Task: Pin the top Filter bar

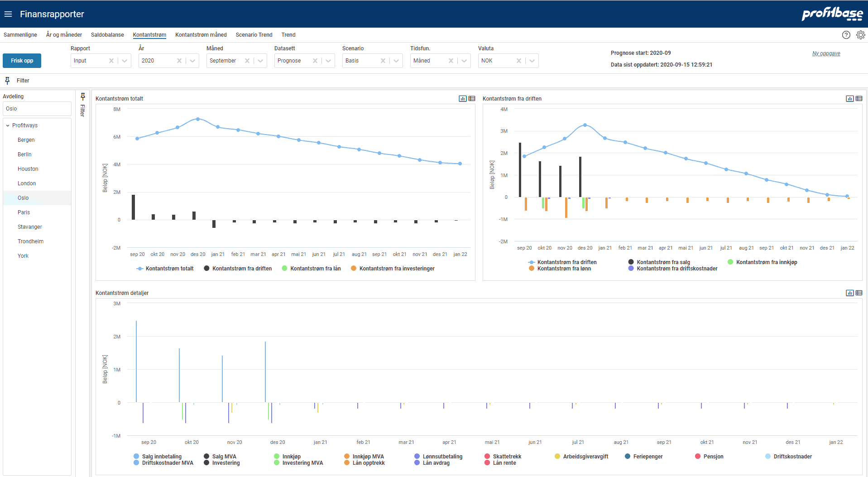Action: tap(7, 81)
